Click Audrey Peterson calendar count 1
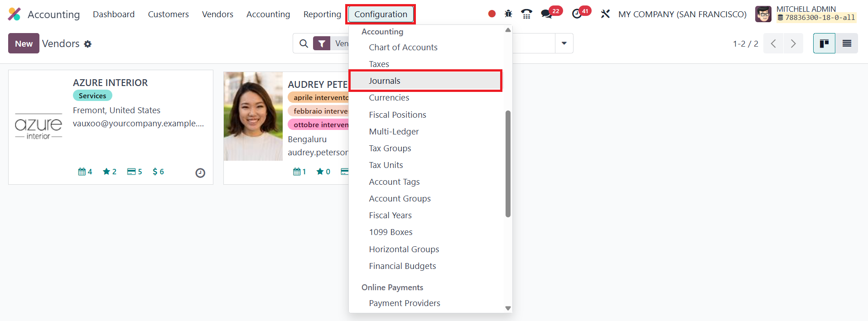868x321 pixels. pos(299,172)
